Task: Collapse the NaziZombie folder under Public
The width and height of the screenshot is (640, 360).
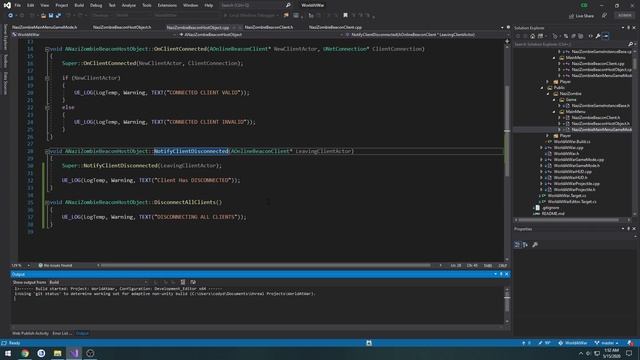Action: pos(548,93)
